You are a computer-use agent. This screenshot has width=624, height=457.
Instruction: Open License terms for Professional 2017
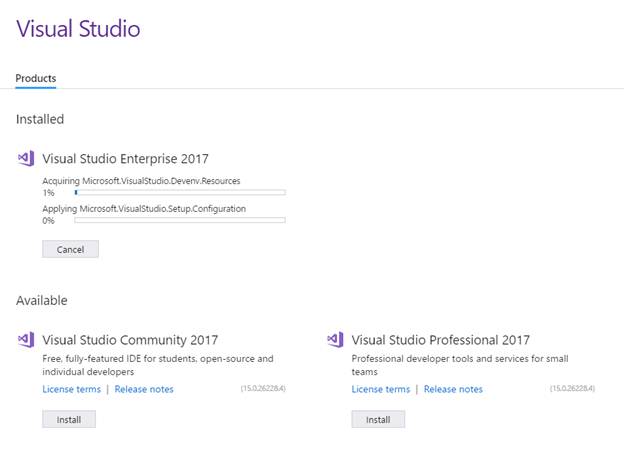tap(381, 389)
